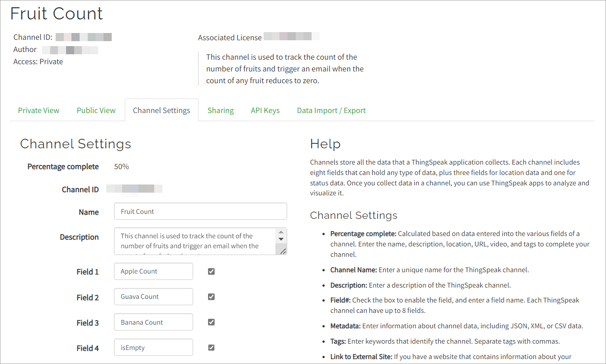Toggle Field 4 isEmpty checkbox
Viewport: 606px width, 364px height.
[x=211, y=348]
